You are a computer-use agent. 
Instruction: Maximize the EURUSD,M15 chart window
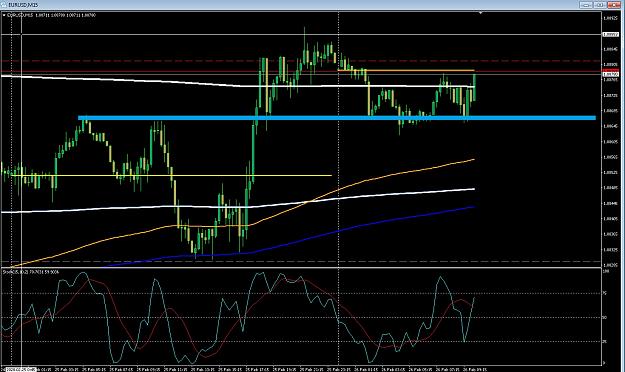click(x=599, y=5)
